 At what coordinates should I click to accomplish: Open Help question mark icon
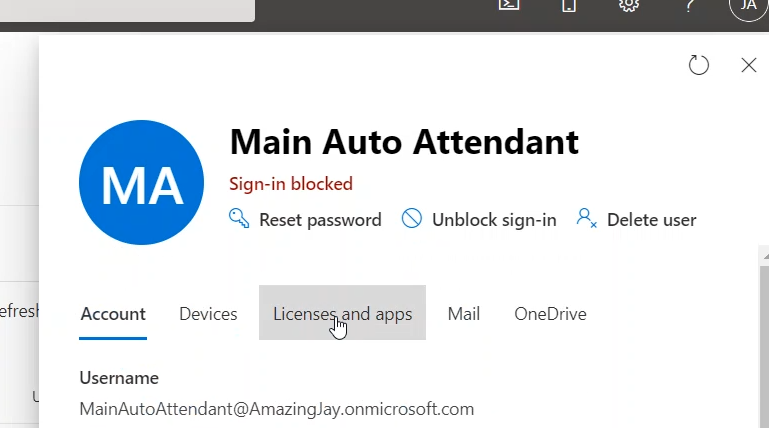pos(690,5)
